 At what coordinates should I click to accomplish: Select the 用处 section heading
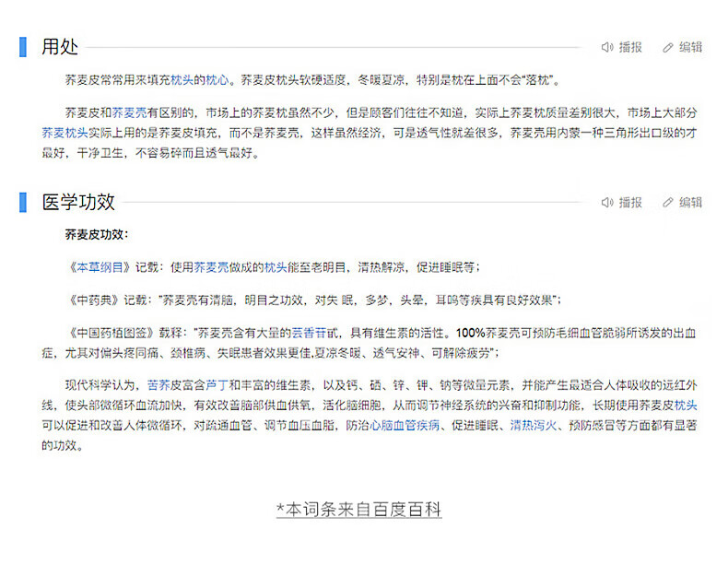click(x=60, y=47)
